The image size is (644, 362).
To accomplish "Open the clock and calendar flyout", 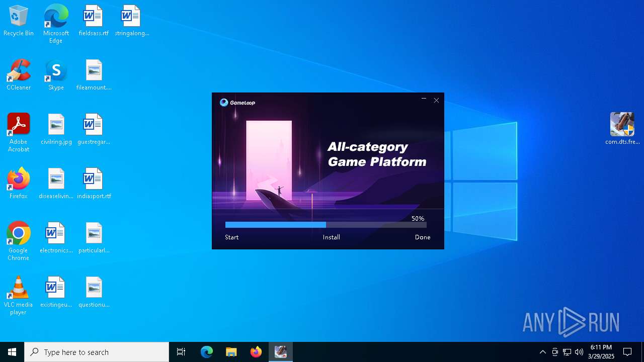I will coord(601,352).
